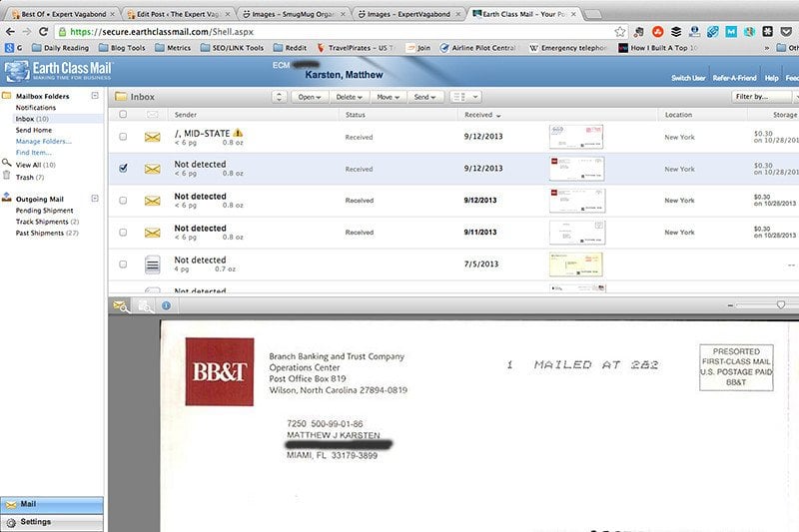The image size is (799, 532).
Task: Click the Pocket extension icon
Action: (786, 32)
